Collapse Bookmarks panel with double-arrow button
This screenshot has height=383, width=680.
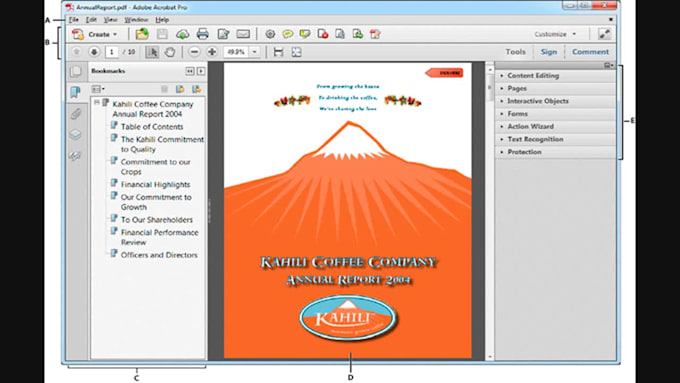coord(190,71)
